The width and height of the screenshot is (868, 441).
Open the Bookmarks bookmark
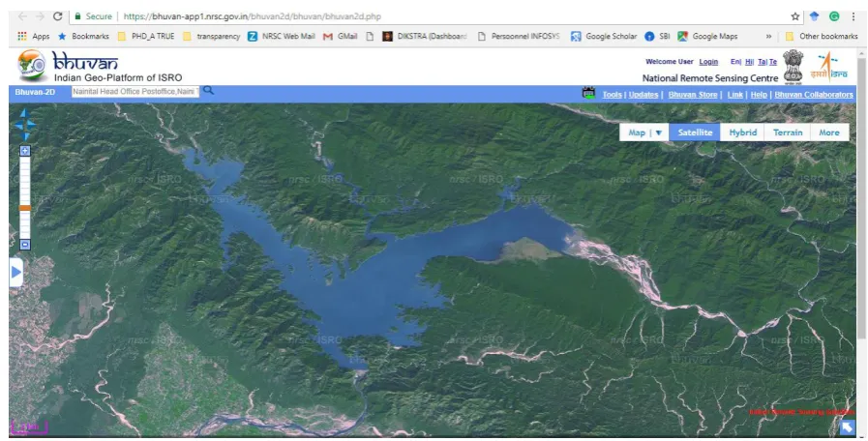pos(83,36)
